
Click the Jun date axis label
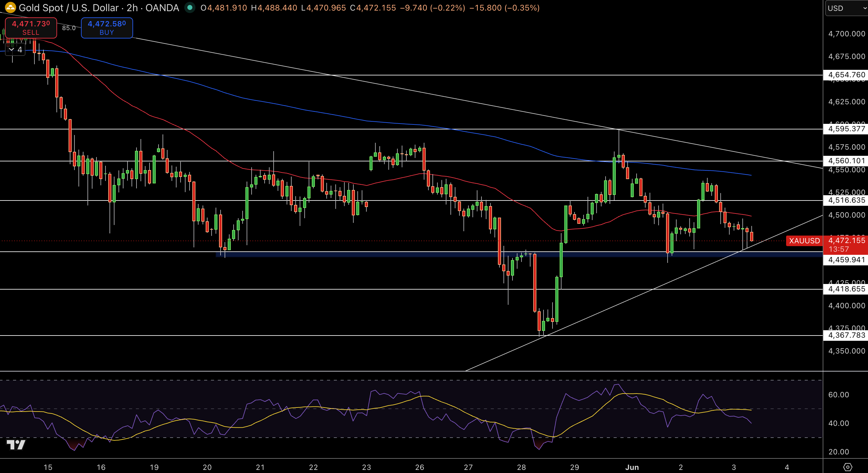632,467
